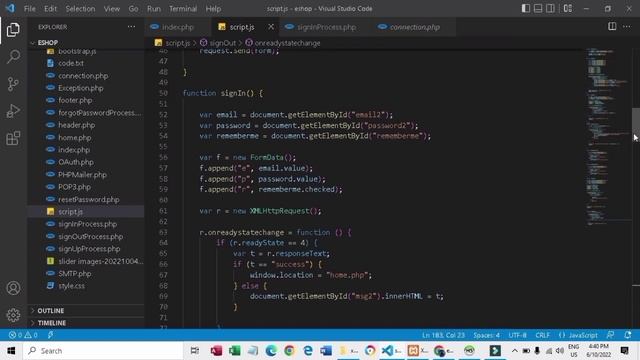
Task: Click UTF-8 encoding in status bar
Action: point(517,335)
